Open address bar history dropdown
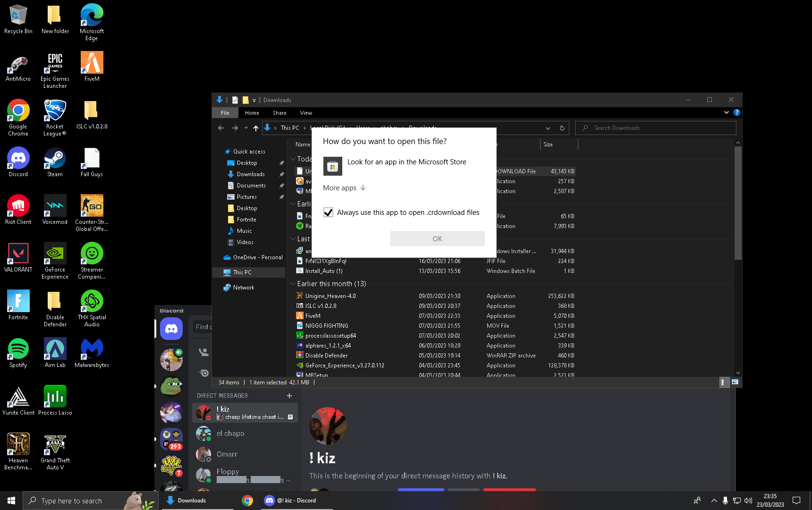812x510 pixels. click(x=548, y=128)
